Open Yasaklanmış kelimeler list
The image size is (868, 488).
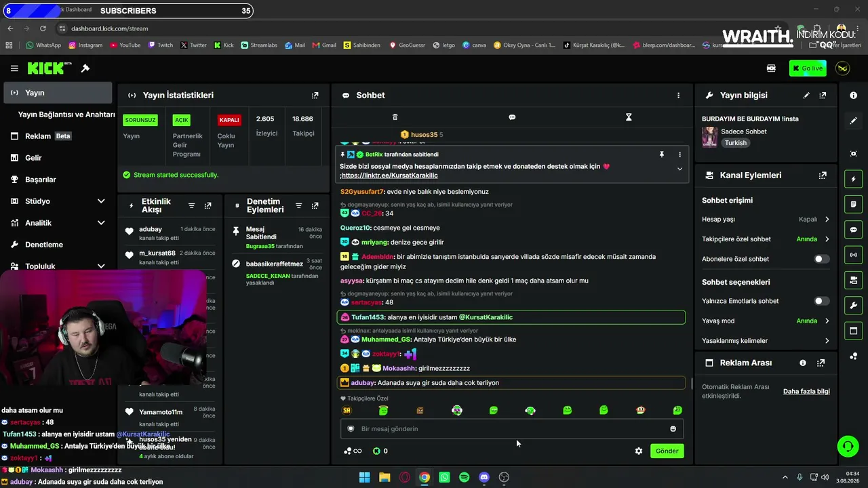point(766,341)
